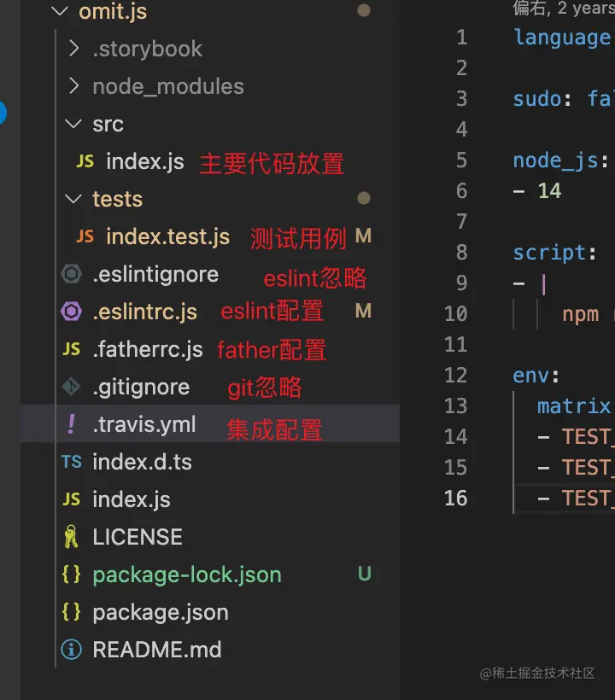This screenshot has height=700, width=615.
Task: Open the .eslintignore file
Action: 155,274
